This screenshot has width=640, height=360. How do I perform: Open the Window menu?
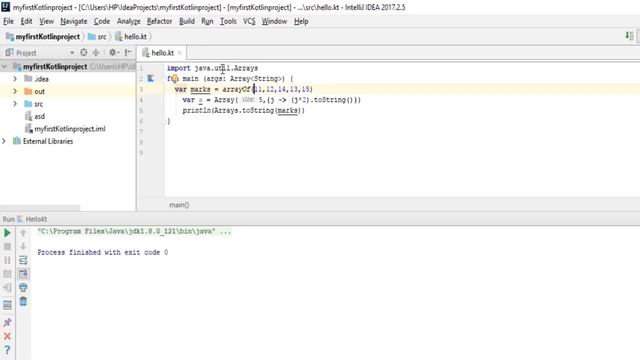click(x=274, y=21)
